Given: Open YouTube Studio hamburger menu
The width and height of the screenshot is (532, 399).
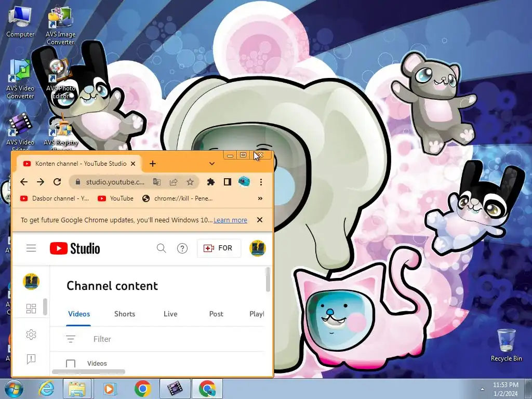Looking at the screenshot, I should pos(31,248).
